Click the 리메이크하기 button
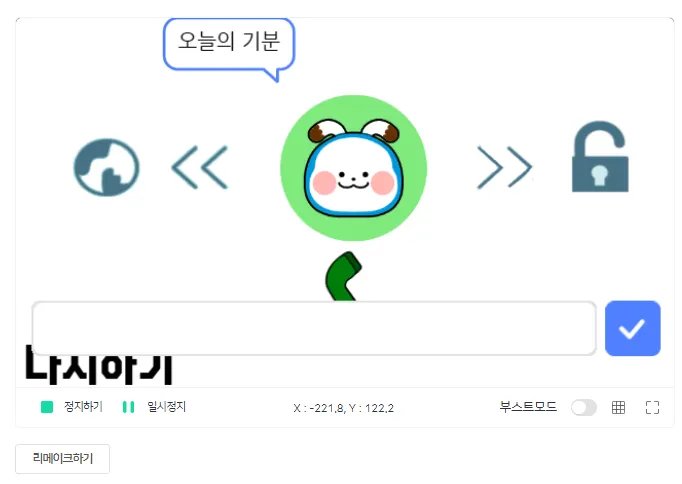682x484 pixels. (x=63, y=458)
